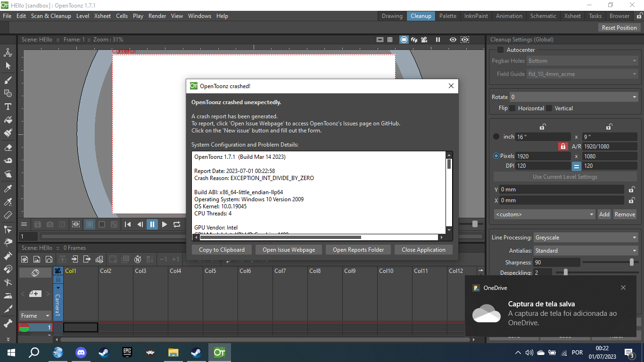
Task: Activate sub-camera preview mode
Action: click(x=465, y=40)
